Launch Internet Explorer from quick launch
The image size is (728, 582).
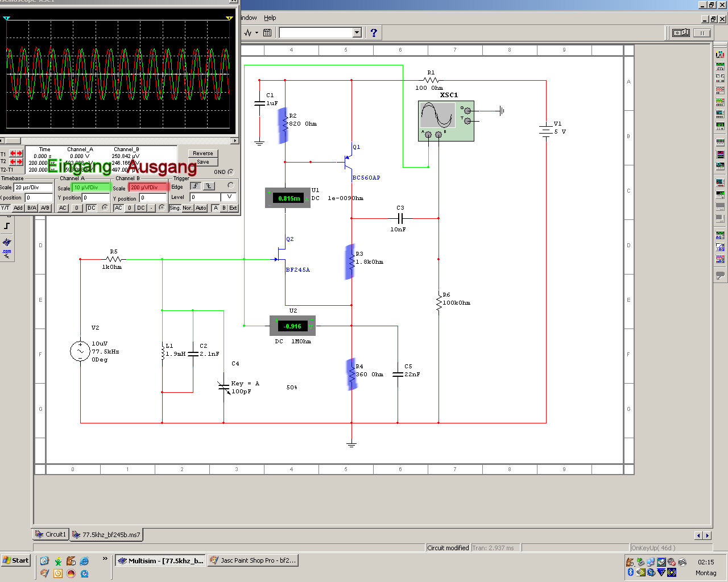tap(84, 561)
